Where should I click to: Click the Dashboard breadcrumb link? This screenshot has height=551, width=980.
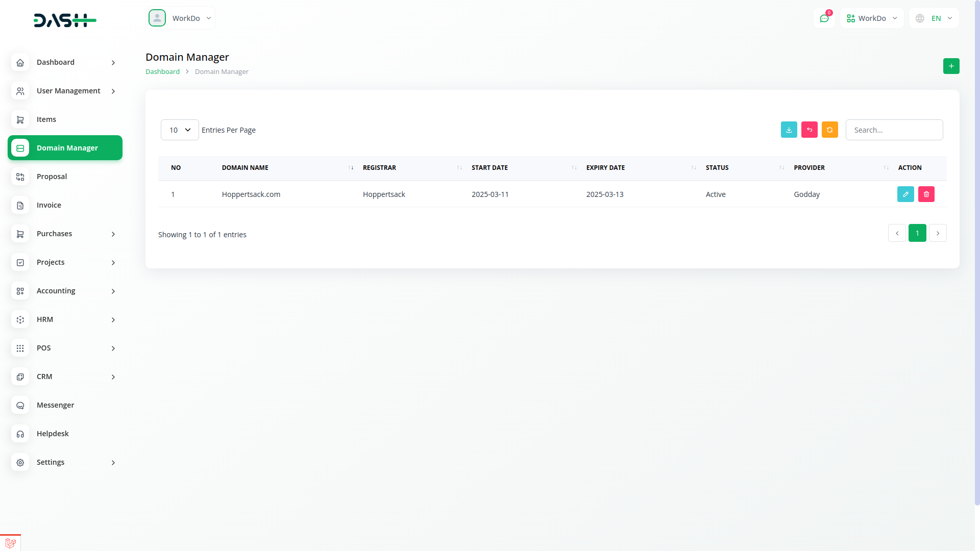(x=162, y=72)
